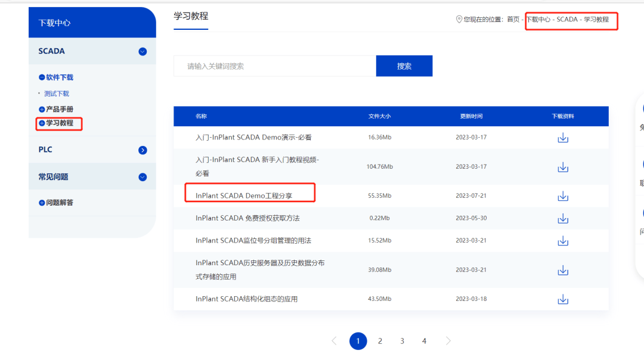Viewport: 644px width, 357px height.
Task: Download InPlant SCADA Demo工程分享 file
Action: [x=563, y=196]
